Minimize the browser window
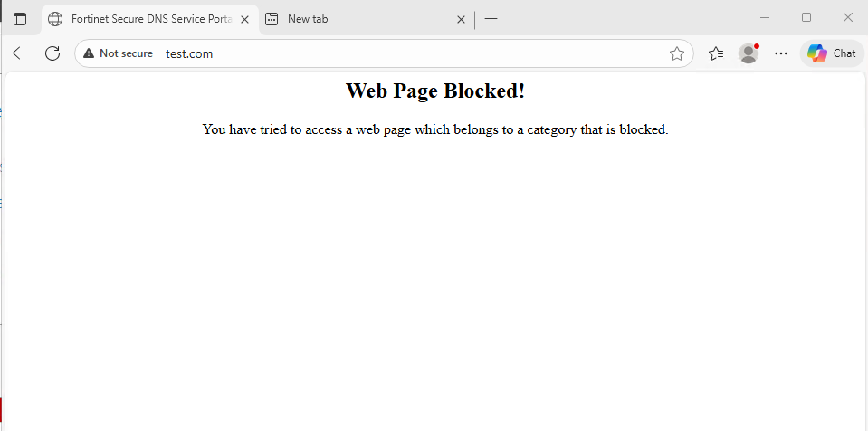Viewport: 868px width, 431px height. (765, 18)
